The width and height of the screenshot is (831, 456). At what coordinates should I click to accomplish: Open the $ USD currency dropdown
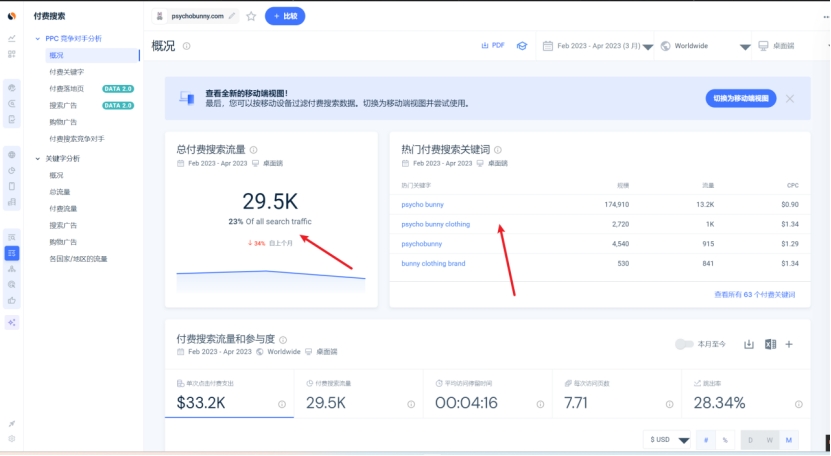click(x=669, y=440)
